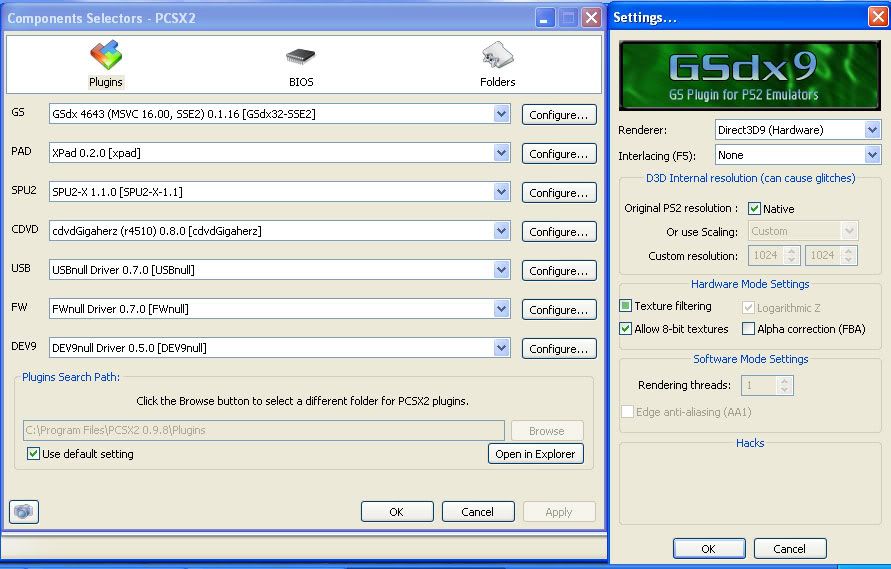Image resolution: width=891 pixels, height=569 pixels.
Task: Click the XPad 0.2.0 plugin text
Action: click(96, 152)
